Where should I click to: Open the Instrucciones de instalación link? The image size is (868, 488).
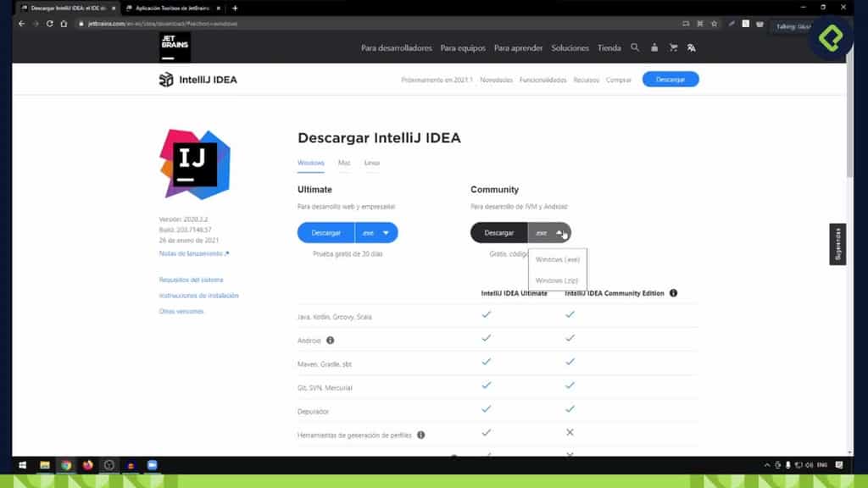[198, 296]
